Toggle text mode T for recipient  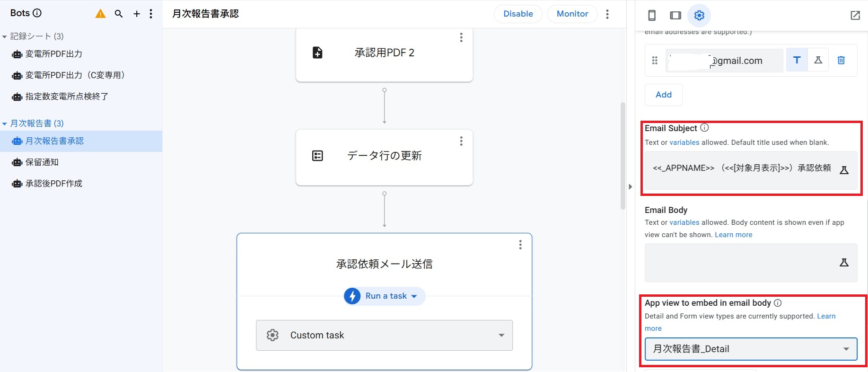coord(797,60)
